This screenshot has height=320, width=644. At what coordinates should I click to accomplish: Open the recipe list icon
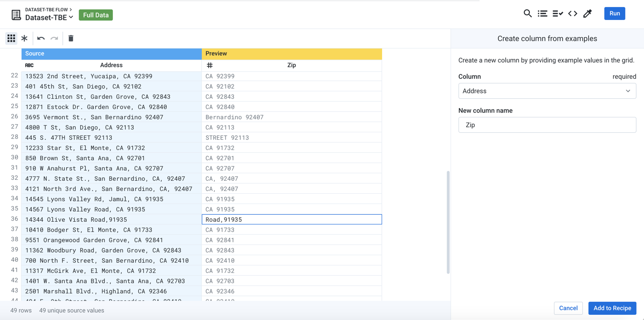pos(542,14)
